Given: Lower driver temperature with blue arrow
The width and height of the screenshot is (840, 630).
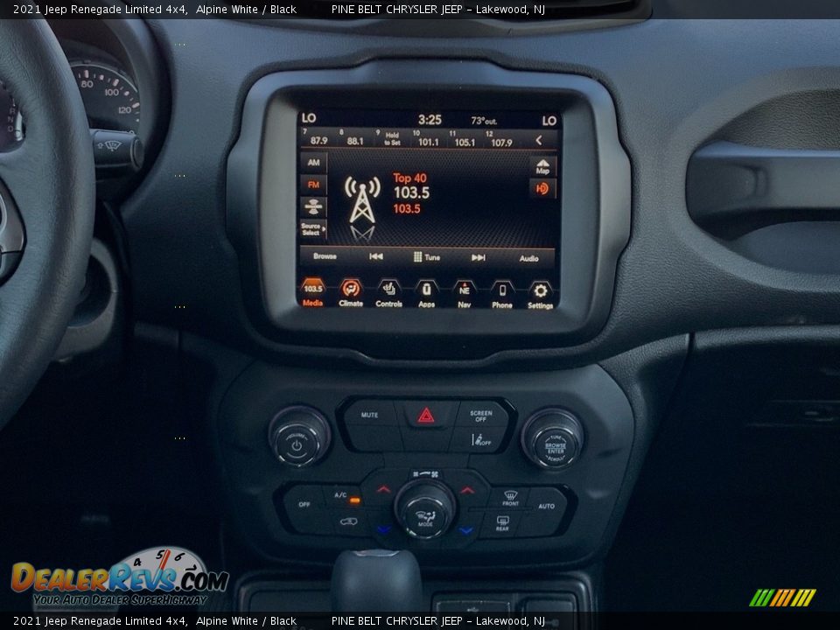Looking at the screenshot, I should click(x=383, y=529).
